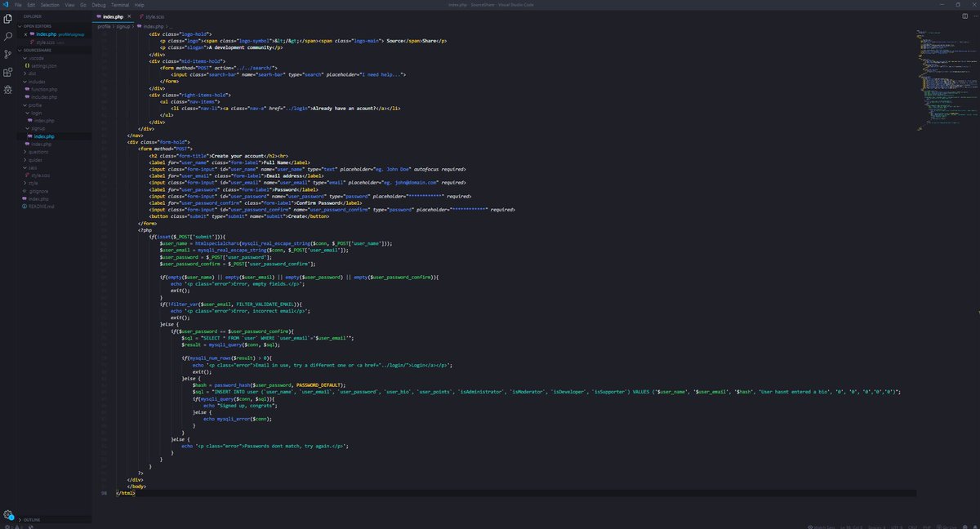This screenshot has width=980, height=529.
Task: Switch to the index.php editor tab
Action: pos(113,16)
